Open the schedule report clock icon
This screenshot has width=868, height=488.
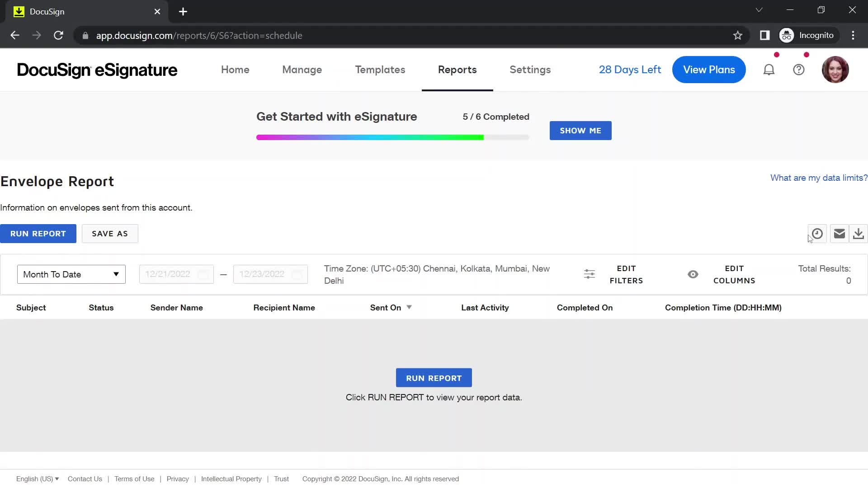click(817, 234)
